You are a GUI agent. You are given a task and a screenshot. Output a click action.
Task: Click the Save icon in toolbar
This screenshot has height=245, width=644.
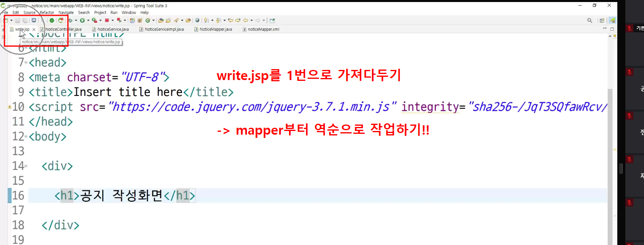click(17, 20)
